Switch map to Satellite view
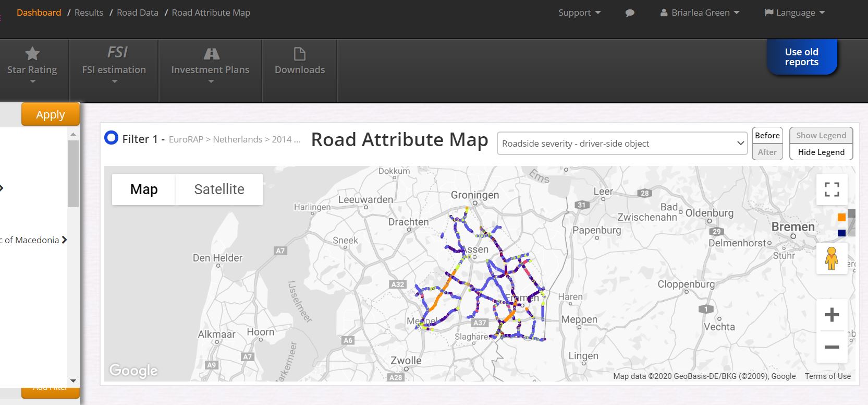Screen dimensions: 868x405 point(219,189)
